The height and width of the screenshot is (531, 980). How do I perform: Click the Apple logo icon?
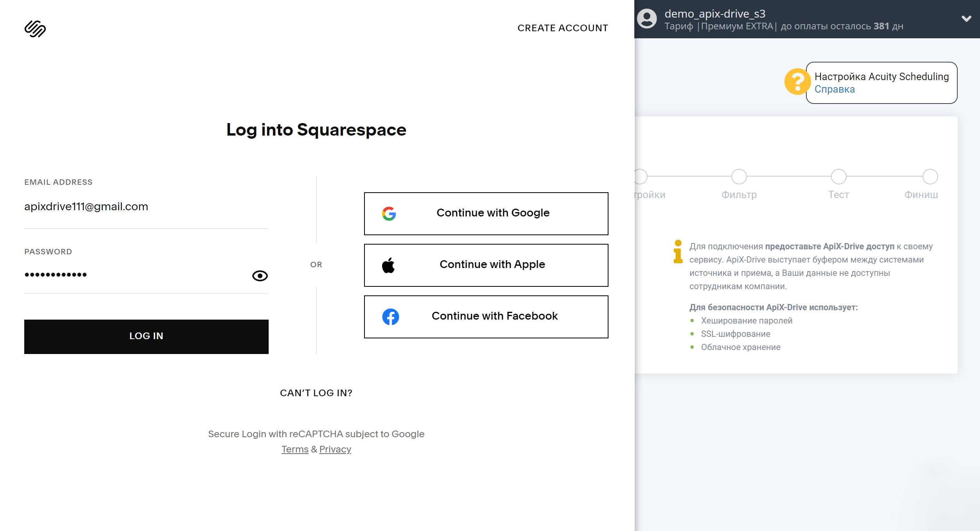tap(388, 265)
